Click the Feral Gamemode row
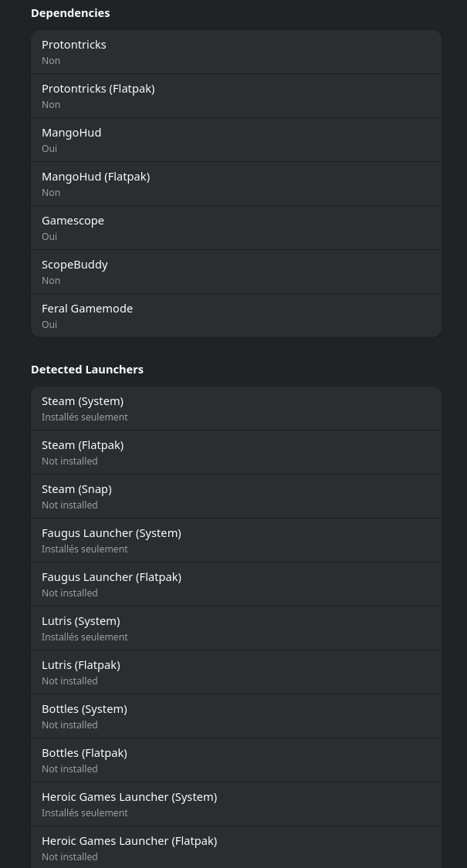This screenshot has height=868, width=467. (236, 316)
